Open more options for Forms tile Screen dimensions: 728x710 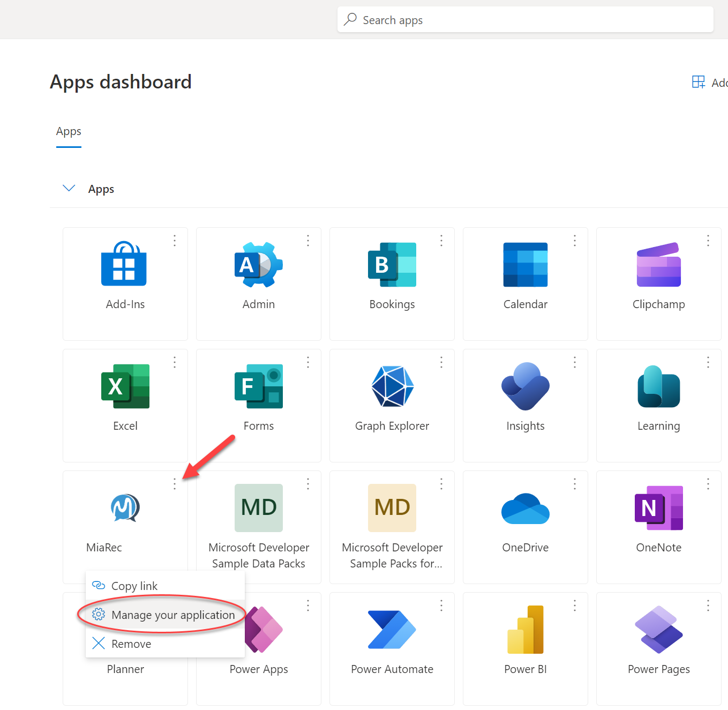308,362
